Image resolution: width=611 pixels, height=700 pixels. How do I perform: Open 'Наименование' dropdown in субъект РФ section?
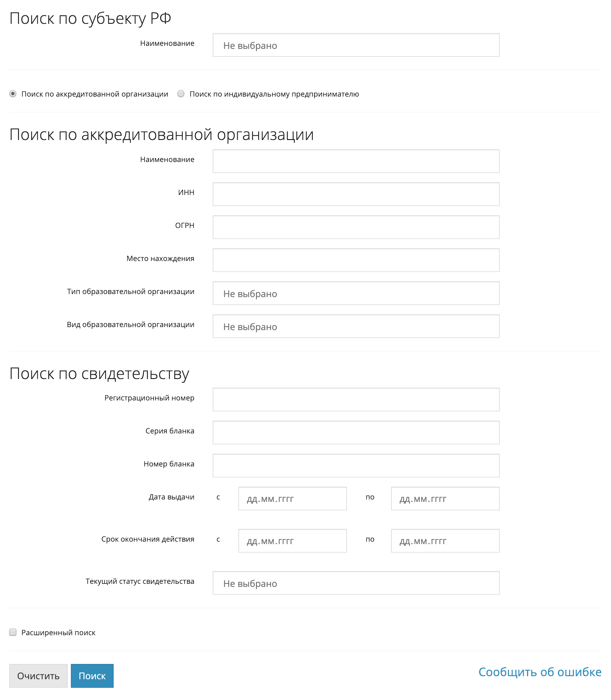tap(356, 45)
